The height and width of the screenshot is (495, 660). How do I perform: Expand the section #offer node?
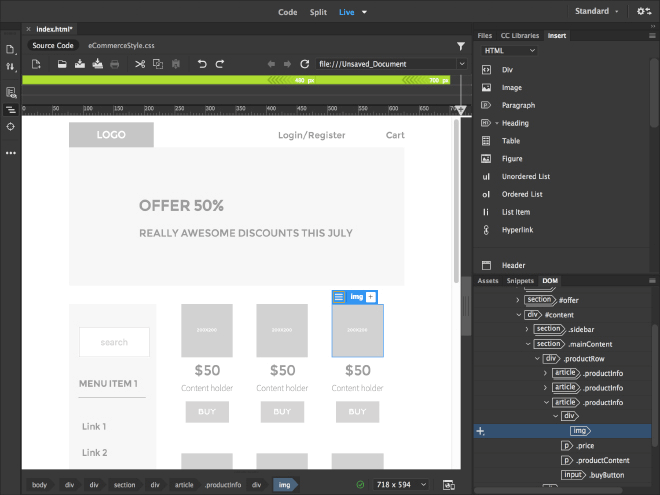pos(518,300)
